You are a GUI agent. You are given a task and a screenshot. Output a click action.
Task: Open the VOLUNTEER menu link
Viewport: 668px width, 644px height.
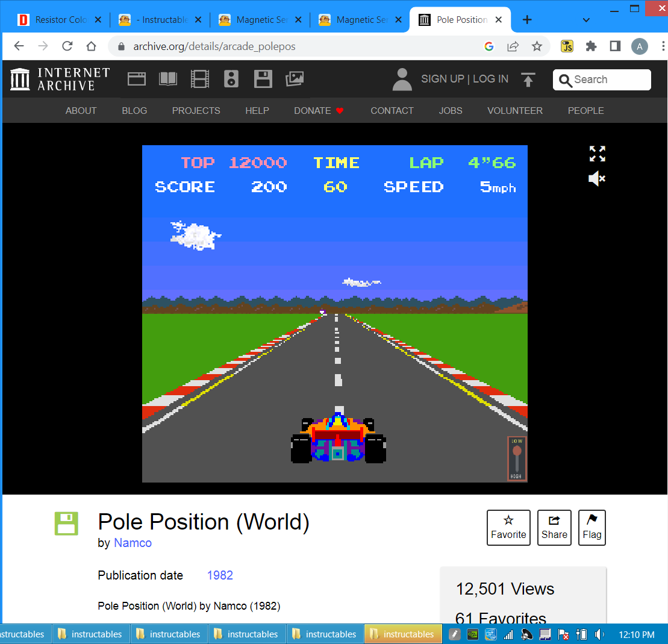tap(514, 111)
